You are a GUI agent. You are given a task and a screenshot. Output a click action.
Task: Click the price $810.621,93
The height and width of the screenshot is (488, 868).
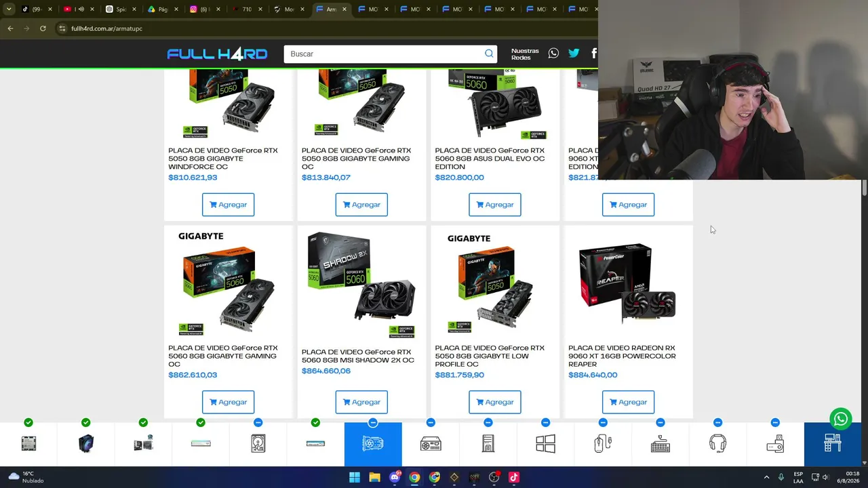193,178
